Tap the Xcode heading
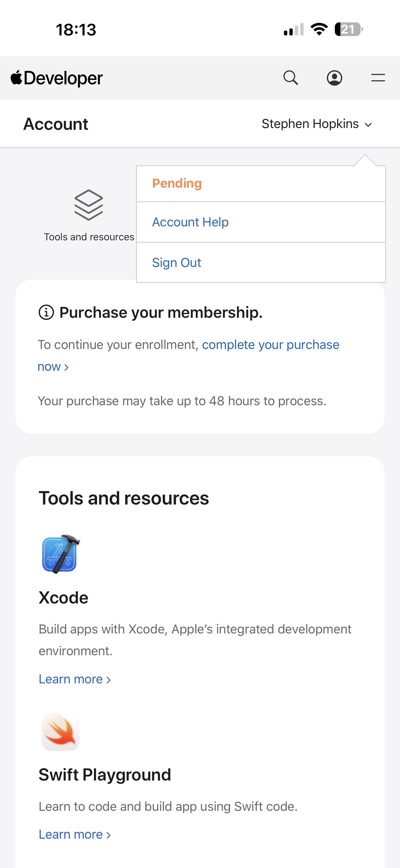The width and height of the screenshot is (400, 868). click(63, 598)
